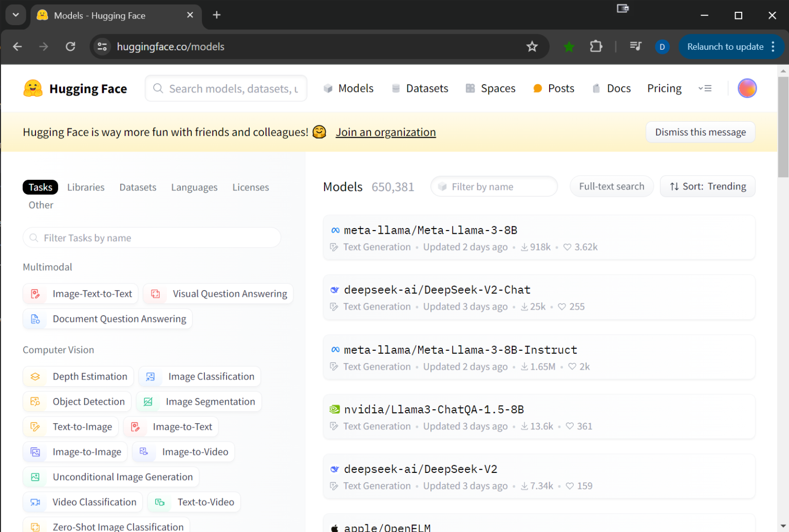The image size is (789, 532).
Task: Expand the navigation more-options menu
Action: (705, 88)
